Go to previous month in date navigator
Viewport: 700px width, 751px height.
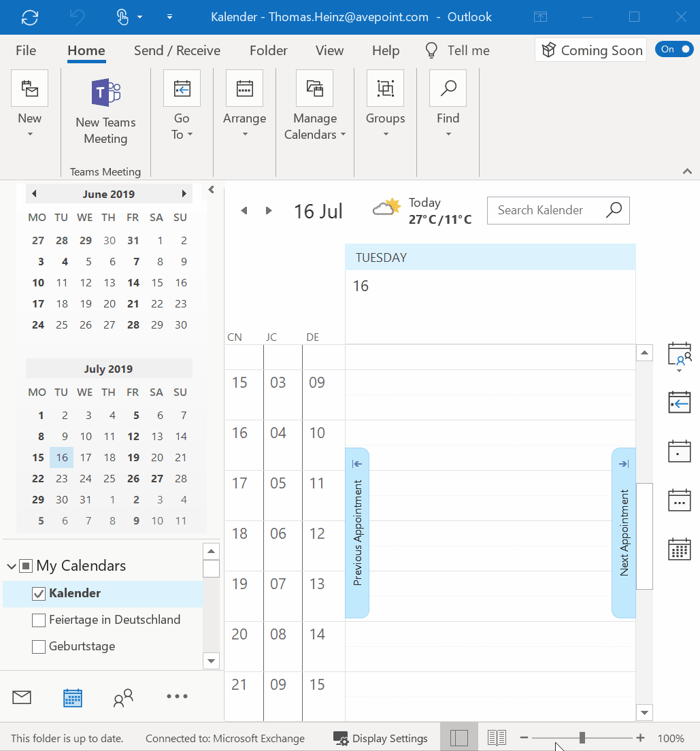click(x=34, y=194)
